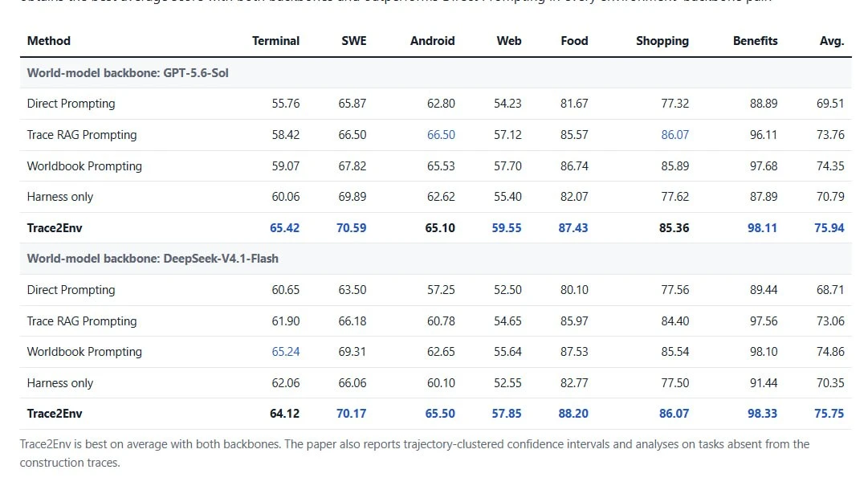
Task: Click the Terminal column header
Action: 275,41
